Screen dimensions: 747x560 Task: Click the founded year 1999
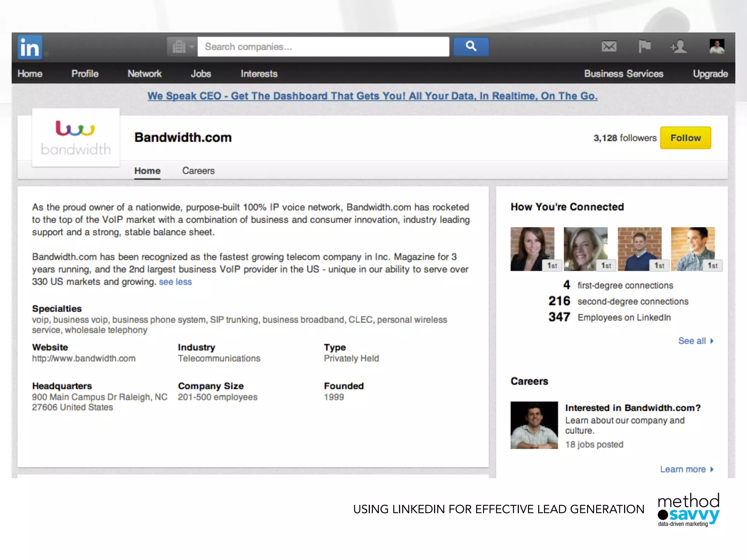pyautogui.click(x=334, y=397)
